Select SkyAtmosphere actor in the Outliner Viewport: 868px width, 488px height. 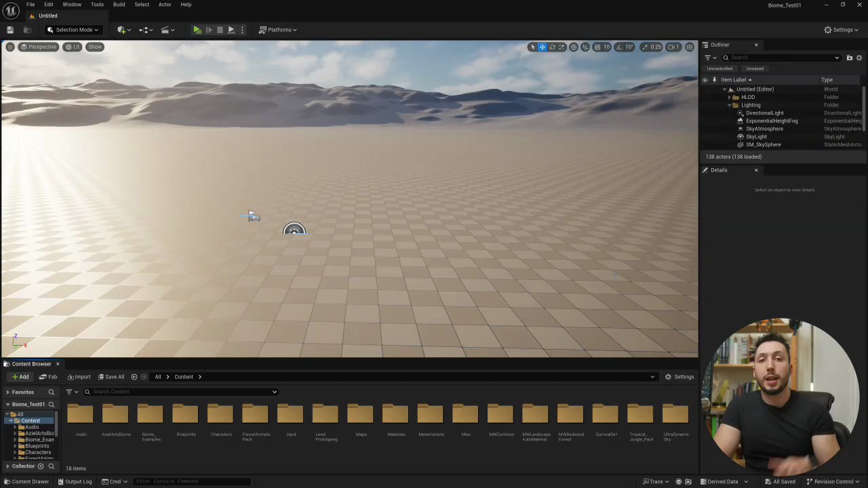[x=764, y=129]
